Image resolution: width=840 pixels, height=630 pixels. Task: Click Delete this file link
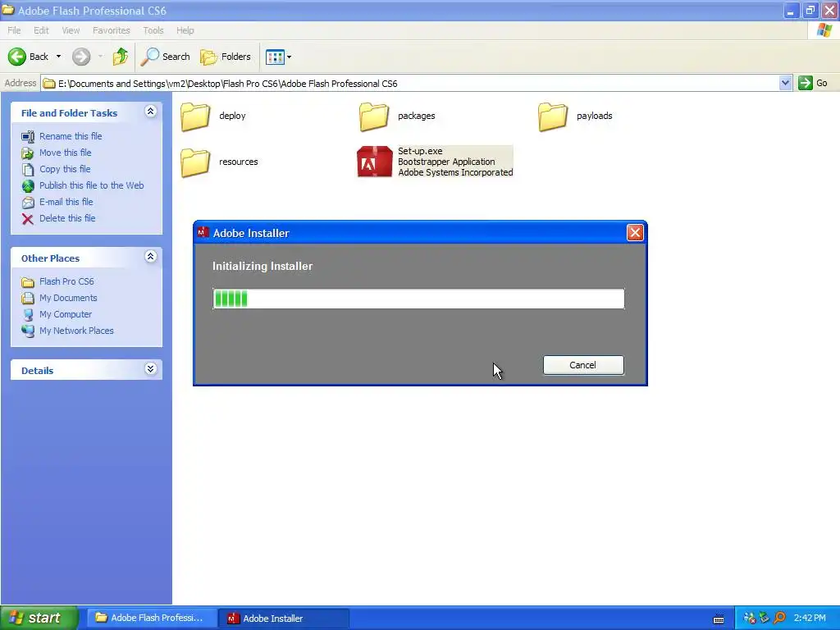click(x=67, y=218)
